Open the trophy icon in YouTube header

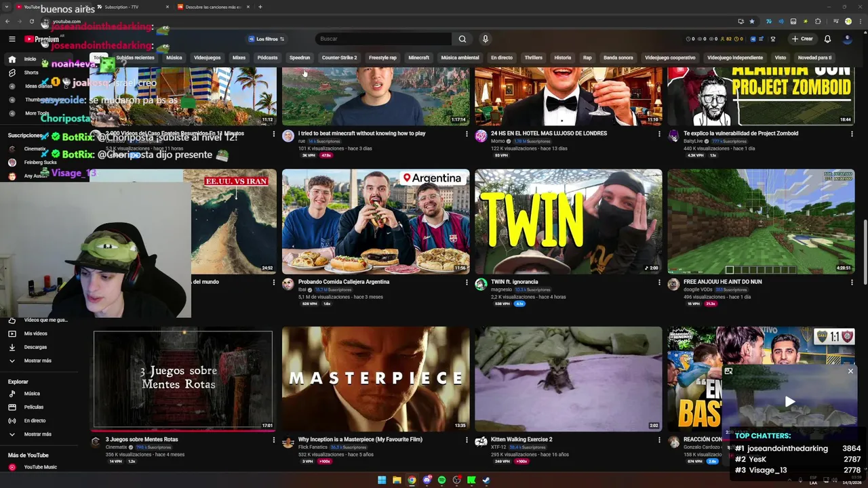[x=773, y=39]
